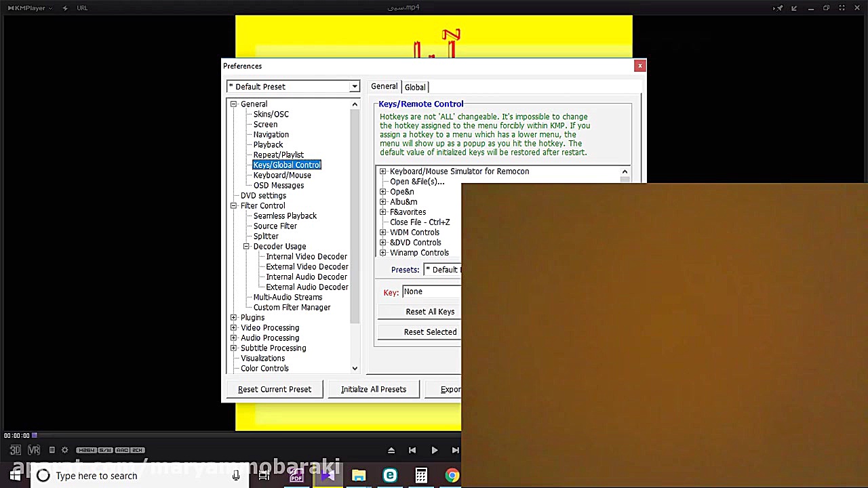Viewport: 868px width, 488px height.
Task: Play the video
Action: 434,450
